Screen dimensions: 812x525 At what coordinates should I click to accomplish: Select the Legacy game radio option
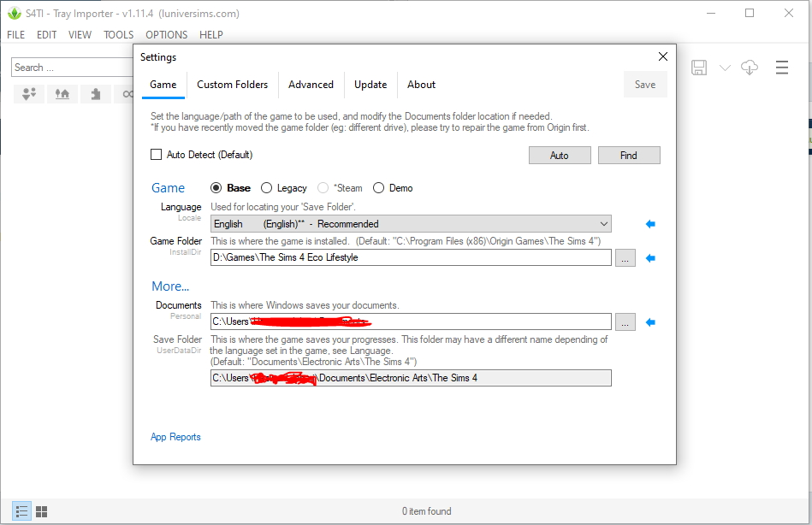(x=266, y=188)
